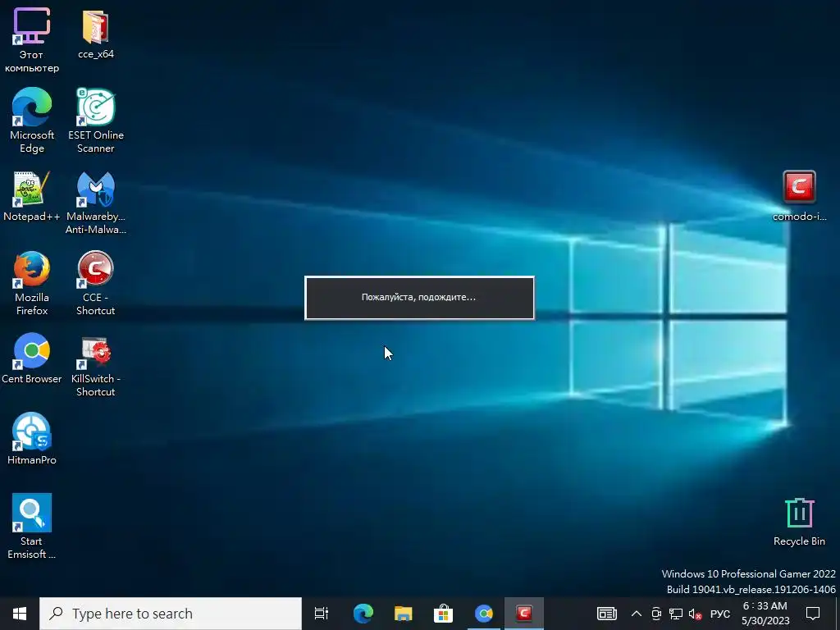Select the ESET Online Scanner shortcut
Viewport: 840px width, 630px height.
96,121
